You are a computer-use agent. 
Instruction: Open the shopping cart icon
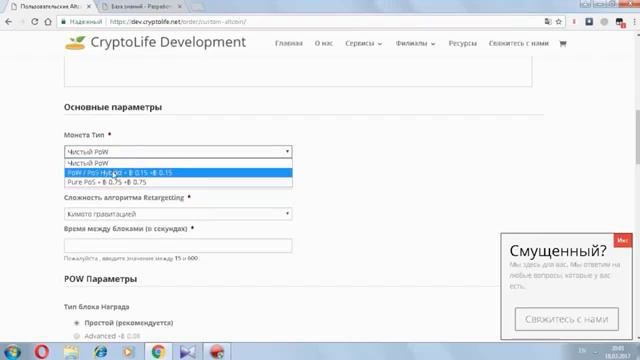coord(563,43)
